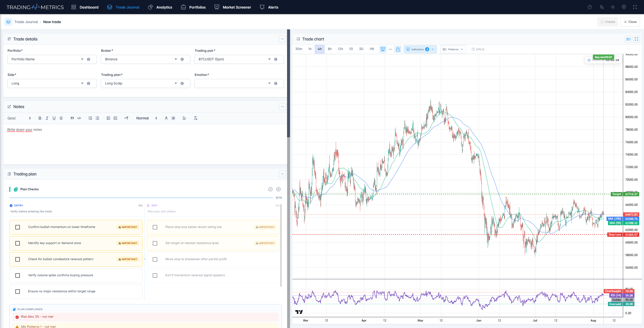The image size is (644, 328).
Task: Open the Side dropdown showing Long
Action: (52, 83)
